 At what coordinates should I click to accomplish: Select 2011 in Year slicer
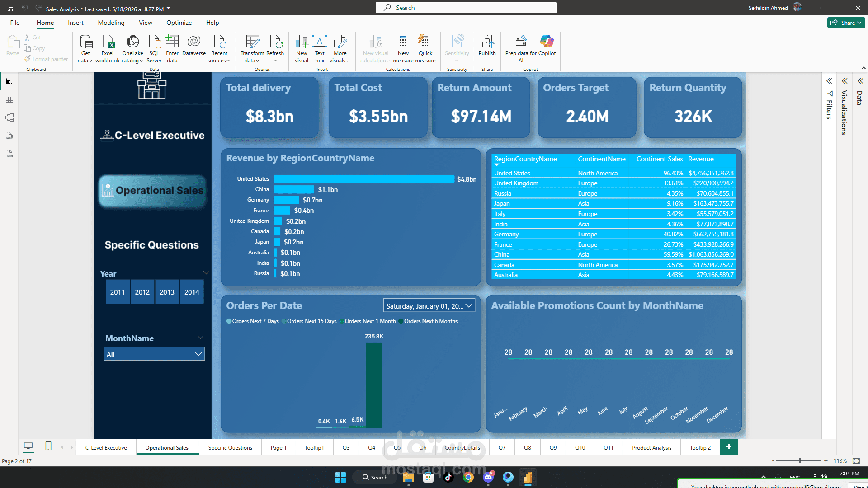click(118, 292)
